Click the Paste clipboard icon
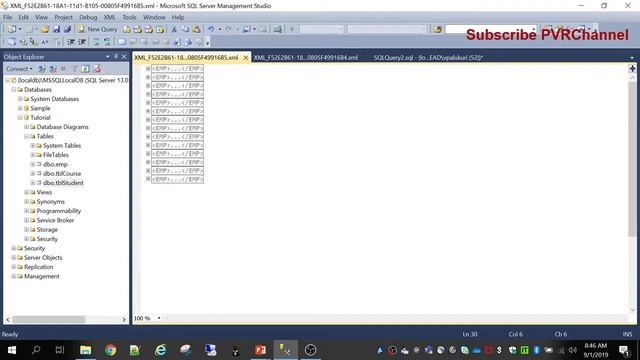Image resolution: width=640 pixels, height=360 pixels. (196, 29)
